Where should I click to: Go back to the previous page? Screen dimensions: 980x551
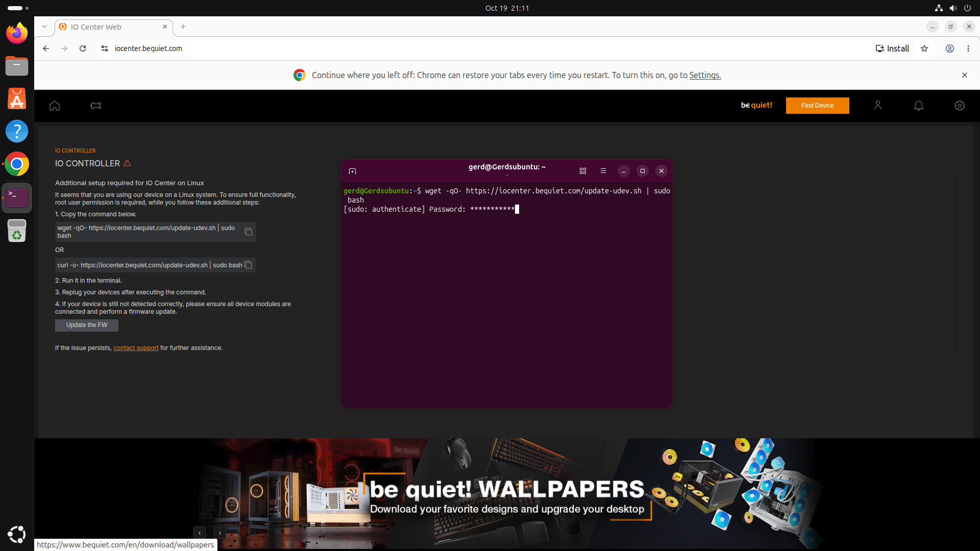pyautogui.click(x=46, y=48)
